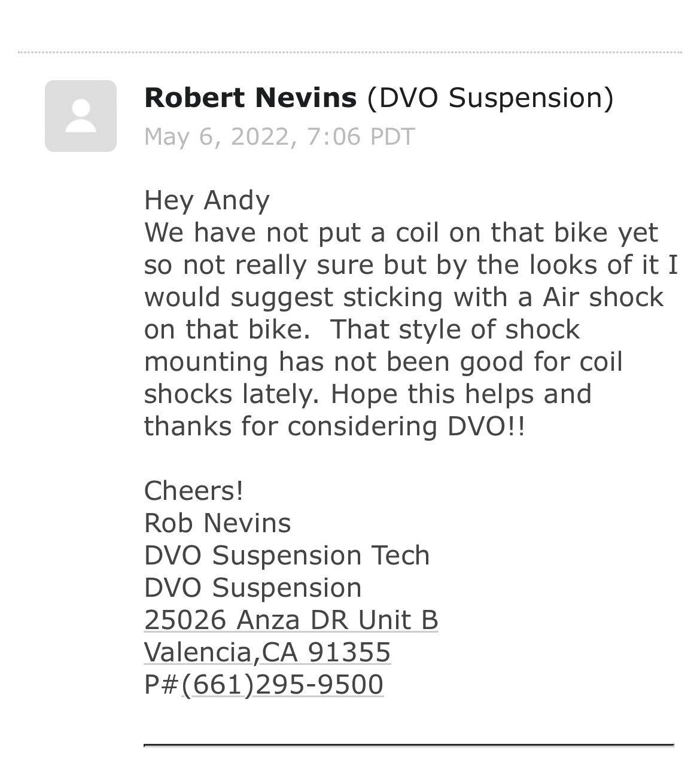Click the line "on that bike. That style"
Image resolution: width=700 pixels, height=766 pixels.
pos(362,329)
